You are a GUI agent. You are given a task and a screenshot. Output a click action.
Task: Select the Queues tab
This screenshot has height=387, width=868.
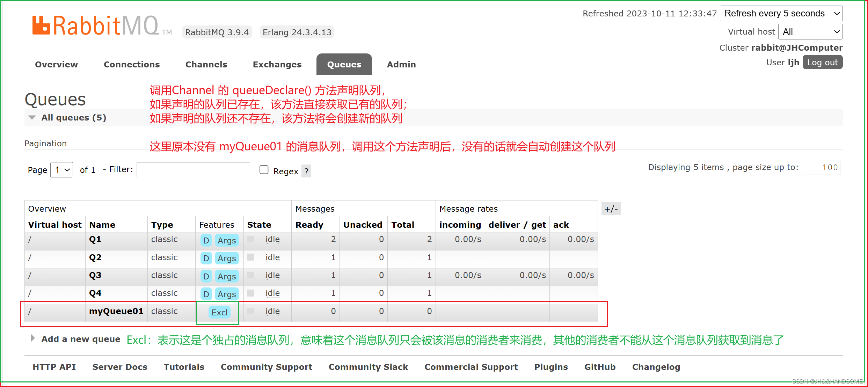tap(344, 64)
